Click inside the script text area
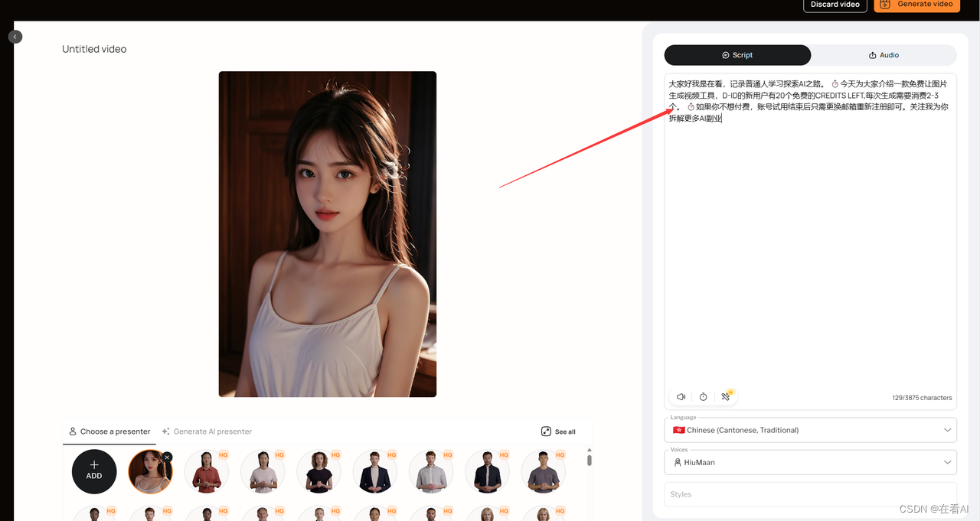The height and width of the screenshot is (521, 980). tap(810, 241)
